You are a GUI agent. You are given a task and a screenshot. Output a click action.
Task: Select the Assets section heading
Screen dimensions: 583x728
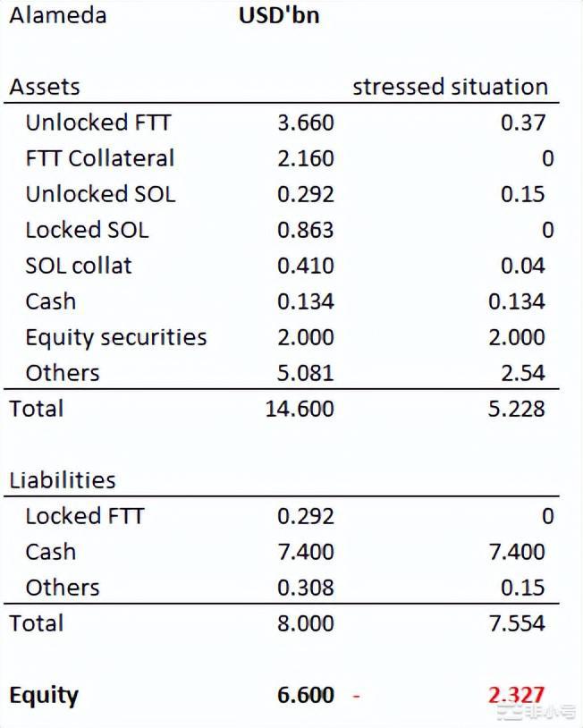(45, 87)
